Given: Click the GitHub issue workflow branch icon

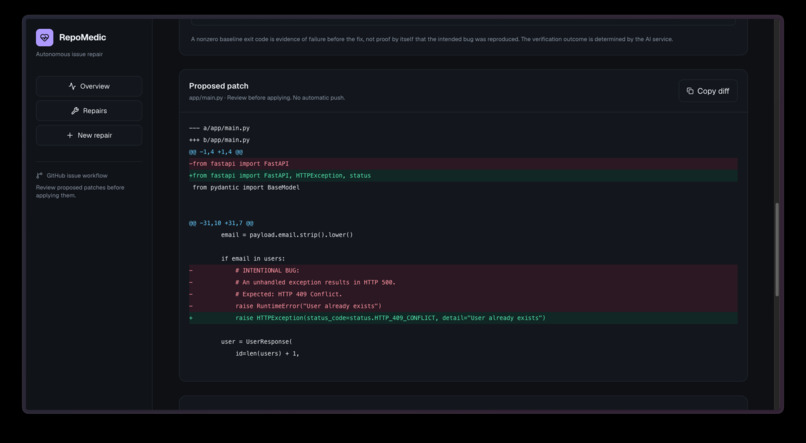Looking at the screenshot, I should [40, 176].
